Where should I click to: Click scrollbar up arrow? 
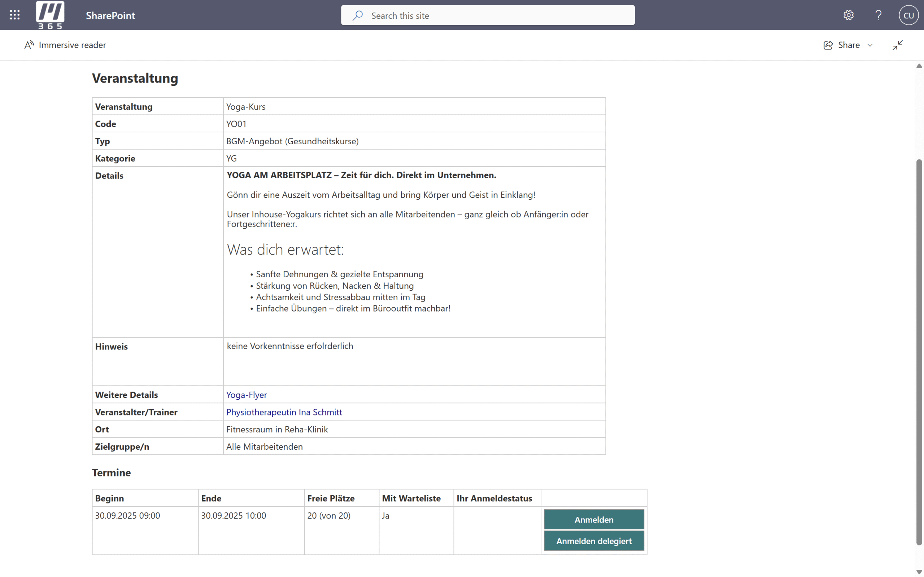tap(919, 66)
